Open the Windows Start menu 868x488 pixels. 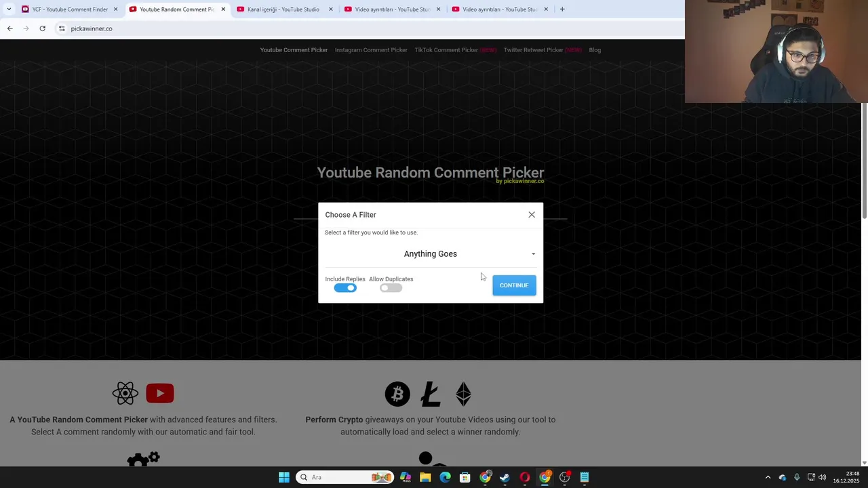click(x=284, y=477)
